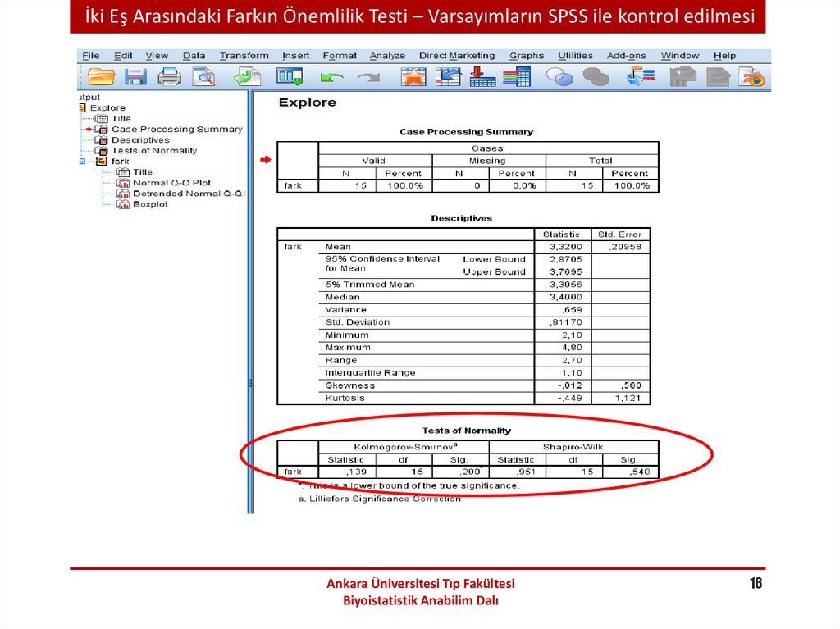Click the Tests of Normality table
The image size is (840, 629).
[468, 459]
